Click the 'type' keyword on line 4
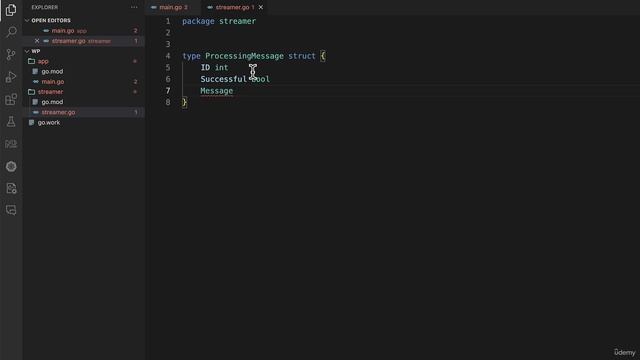The height and width of the screenshot is (360, 640). tap(191, 56)
